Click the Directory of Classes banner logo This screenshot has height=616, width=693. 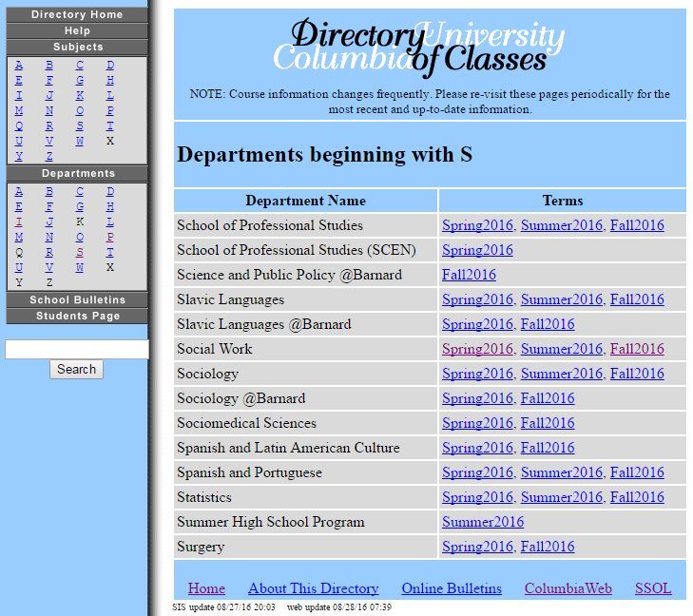419,48
